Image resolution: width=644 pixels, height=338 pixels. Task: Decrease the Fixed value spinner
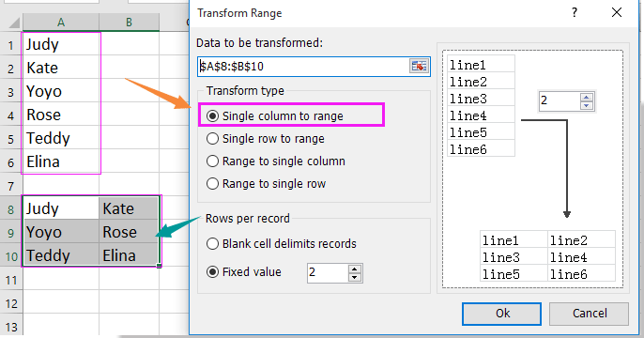pyautogui.click(x=355, y=278)
